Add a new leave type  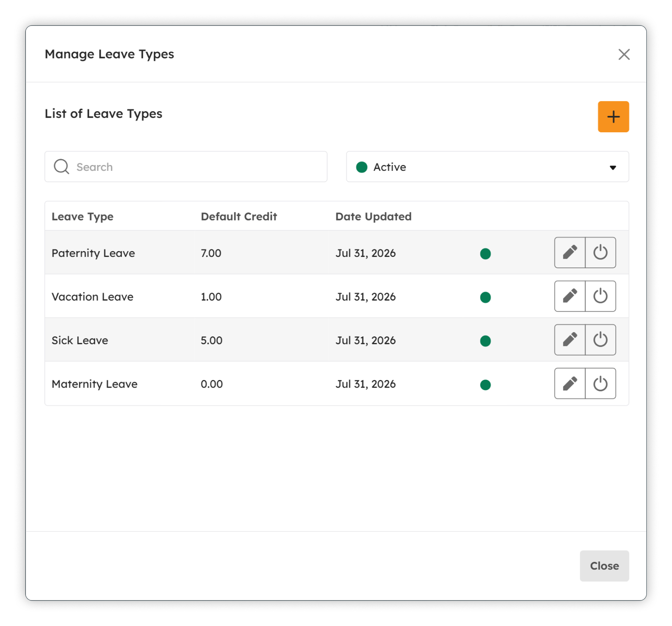point(613,117)
